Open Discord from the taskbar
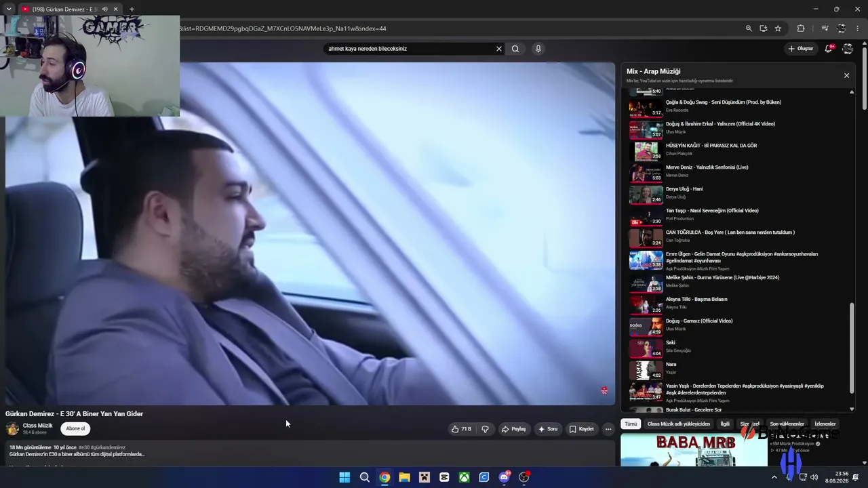This screenshot has width=868, height=488. 504,477
